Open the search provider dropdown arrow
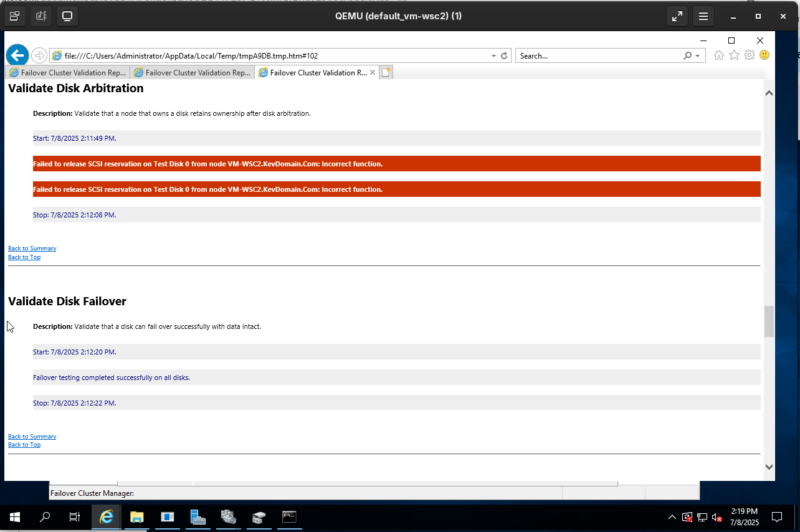This screenshot has width=800, height=532. 697,55
